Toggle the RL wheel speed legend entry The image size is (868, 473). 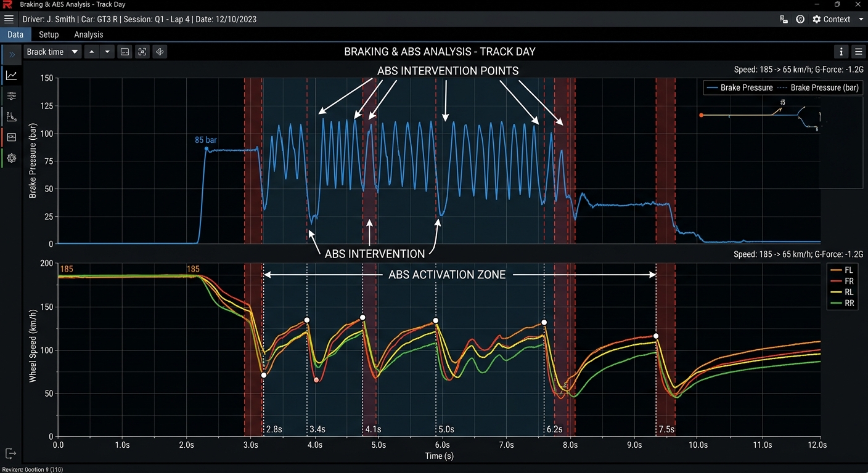click(842, 292)
